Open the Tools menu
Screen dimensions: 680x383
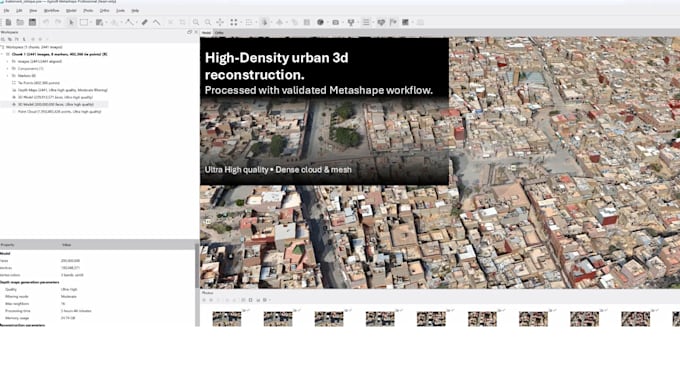(x=120, y=10)
